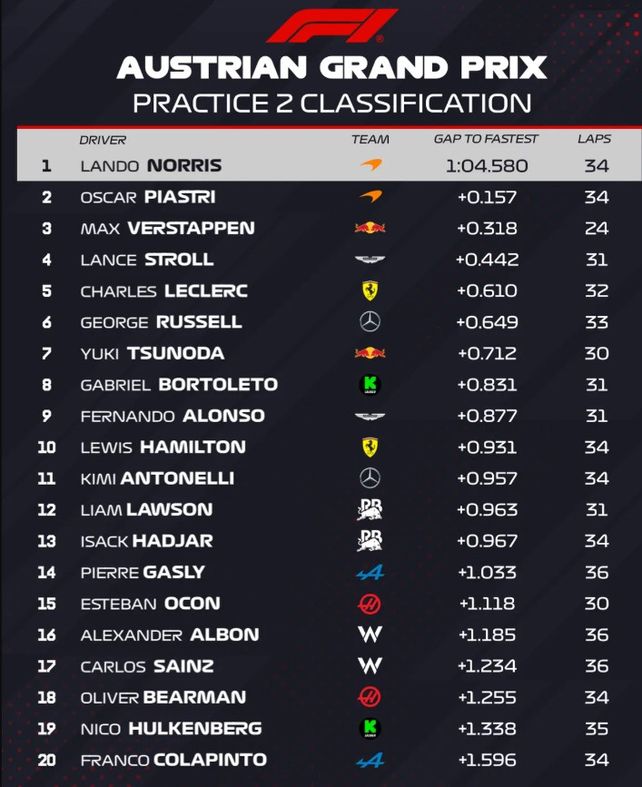The height and width of the screenshot is (787, 642).
Task: Select Haas logo in Esteban Ocon row
Action: (x=370, y=604)
